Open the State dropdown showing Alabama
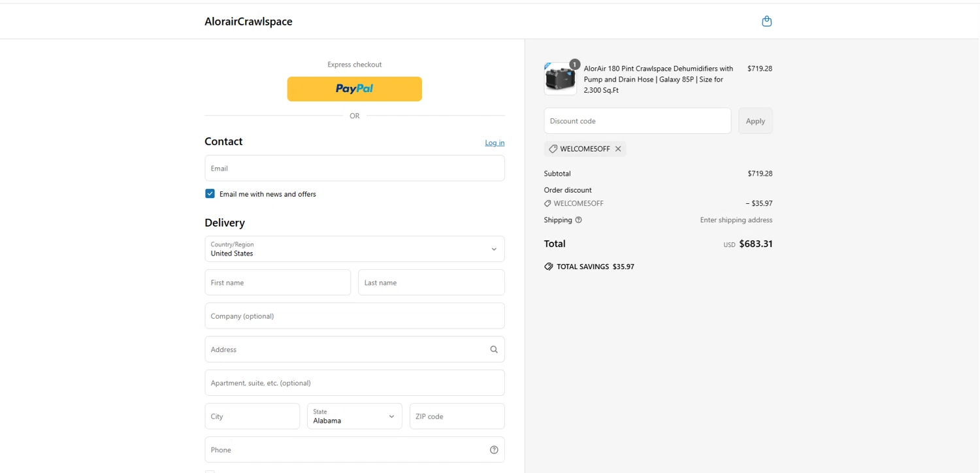980x473 pixels. coord(355,416)
